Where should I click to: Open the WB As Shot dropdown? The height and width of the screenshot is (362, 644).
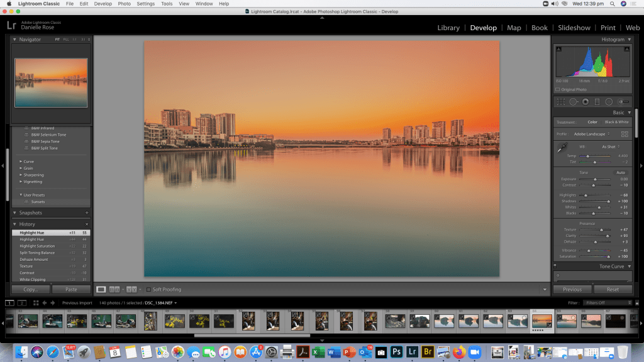coord(609,146)
